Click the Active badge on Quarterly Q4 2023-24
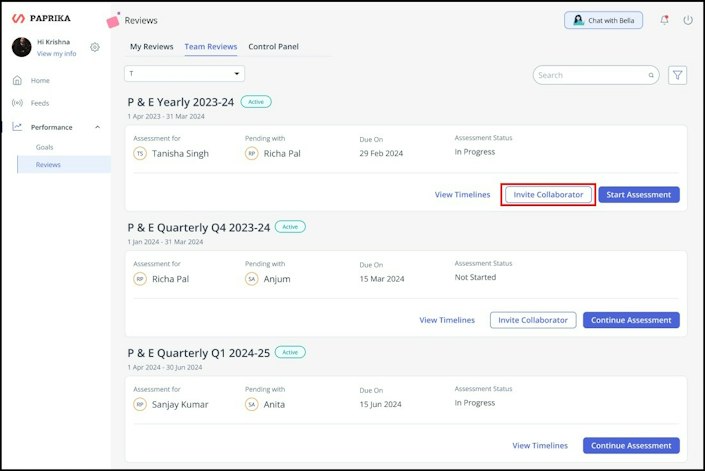 point(290,227)
